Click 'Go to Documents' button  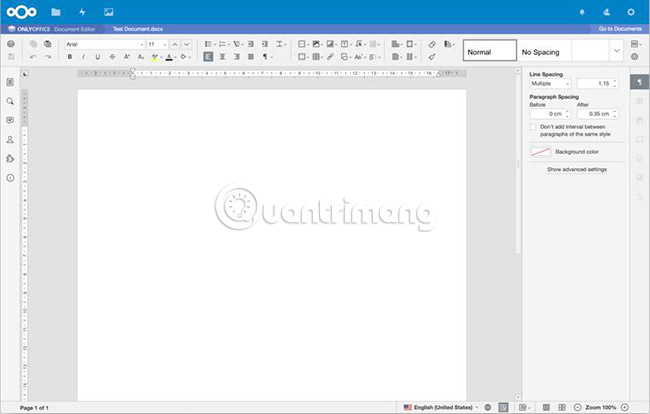pos(620,31)
